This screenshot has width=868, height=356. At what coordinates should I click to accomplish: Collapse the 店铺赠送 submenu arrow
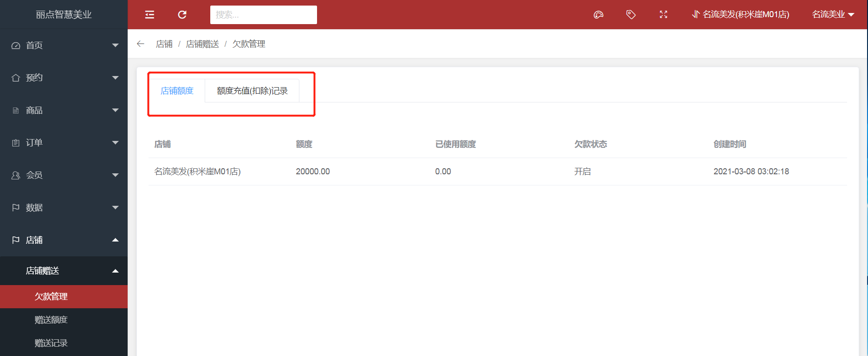tap(116, 271)
